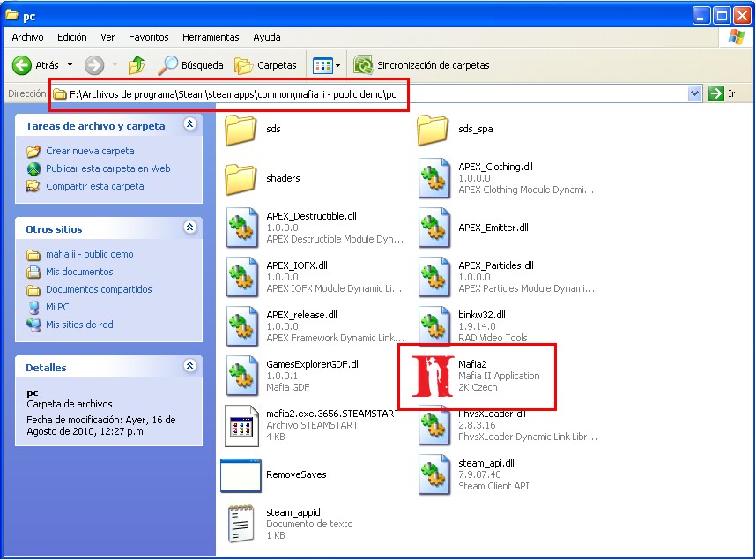Click the window's title bar folder icon

click(x=11, y=16)
